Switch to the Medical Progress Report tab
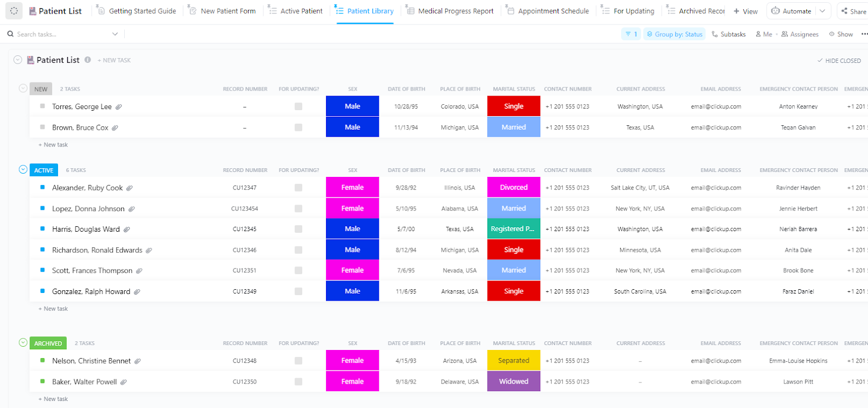Image resolution: width=868 pixels, height=408 pixels. 450,11
